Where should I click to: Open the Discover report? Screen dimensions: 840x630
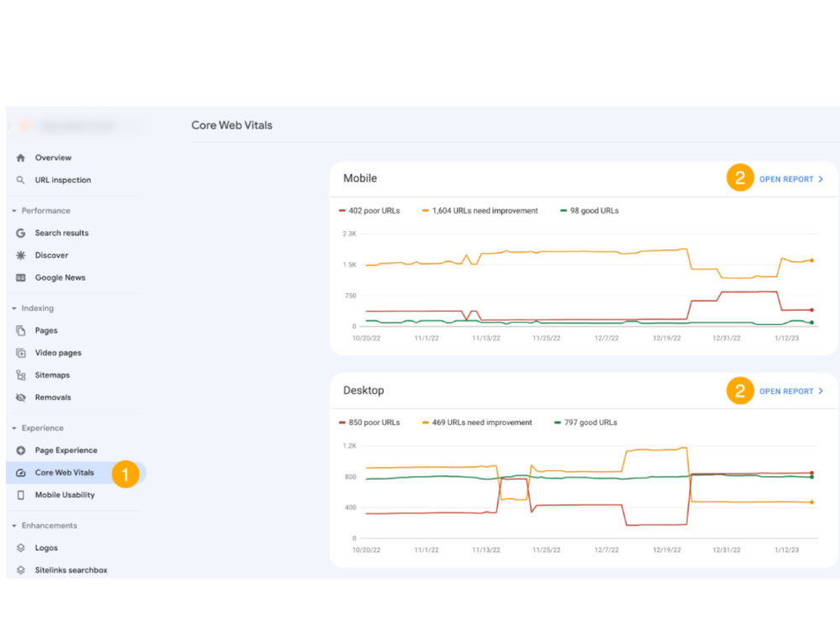point(51,255)
